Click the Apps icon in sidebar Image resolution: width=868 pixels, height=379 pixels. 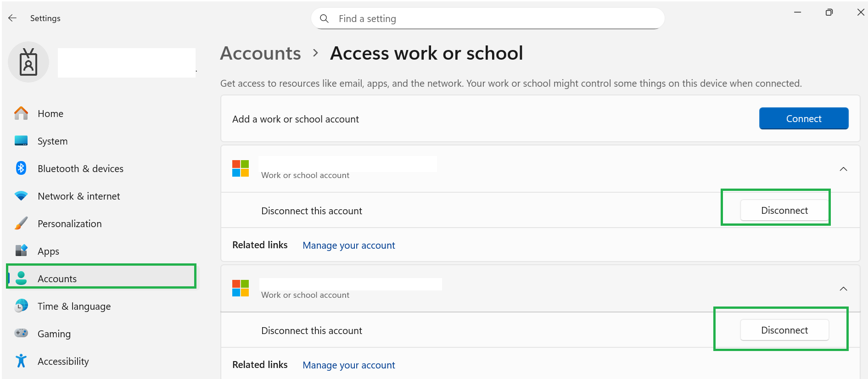21,251
